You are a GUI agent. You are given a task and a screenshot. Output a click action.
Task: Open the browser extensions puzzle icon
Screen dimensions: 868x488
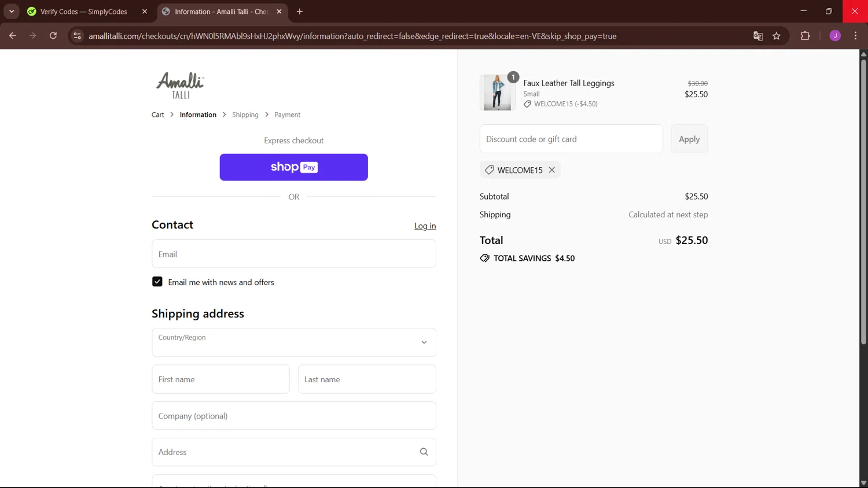[805, 36]
